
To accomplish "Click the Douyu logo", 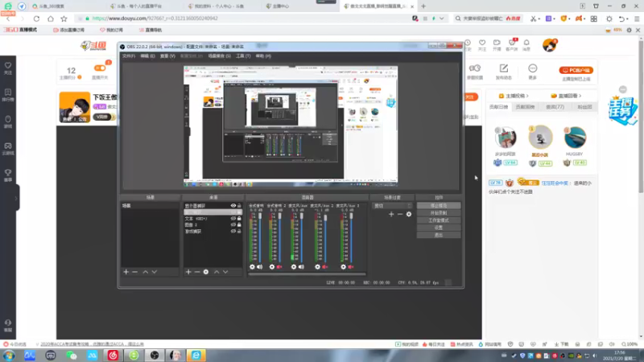I will tap(93, 46).
